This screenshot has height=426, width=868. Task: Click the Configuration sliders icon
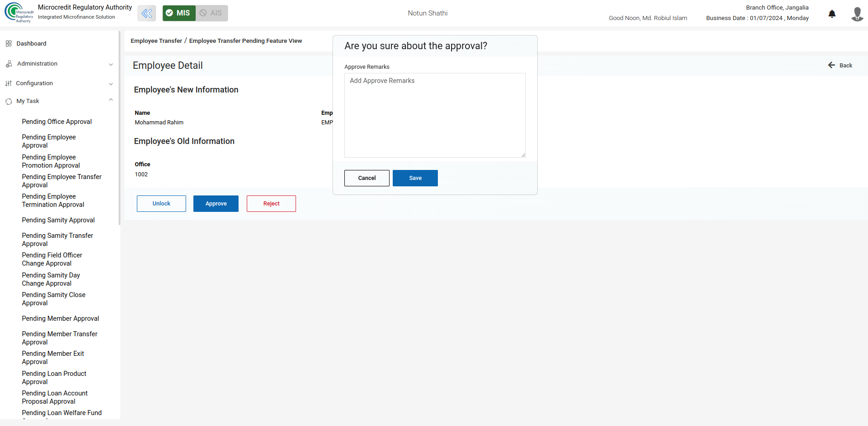pyautogui.click(x=8, y=83)
